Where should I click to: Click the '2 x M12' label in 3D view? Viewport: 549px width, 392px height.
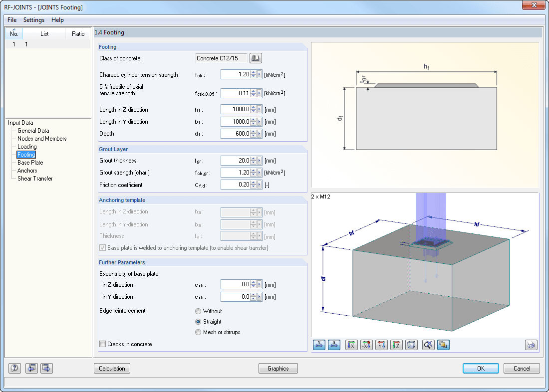click(321, 196)
